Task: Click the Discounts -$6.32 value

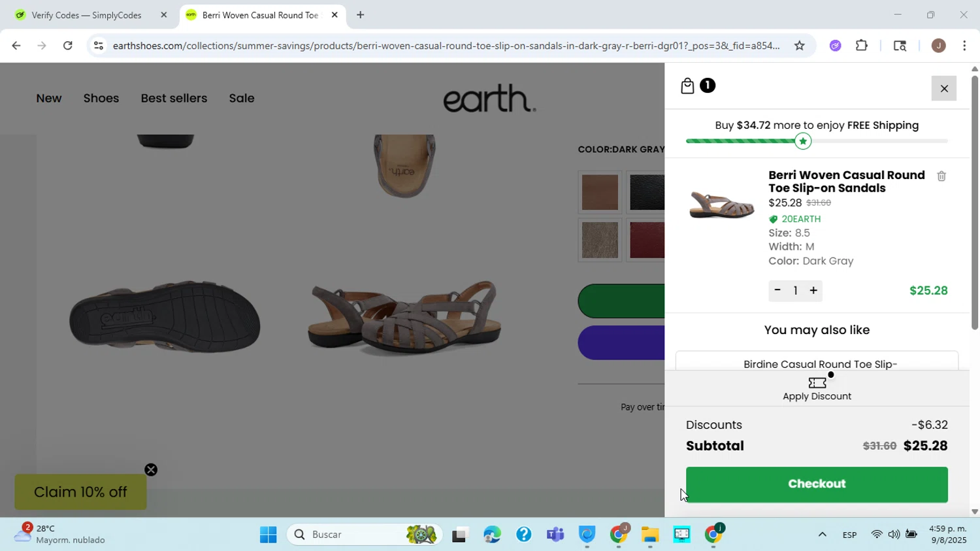Action: click(930, 425)
